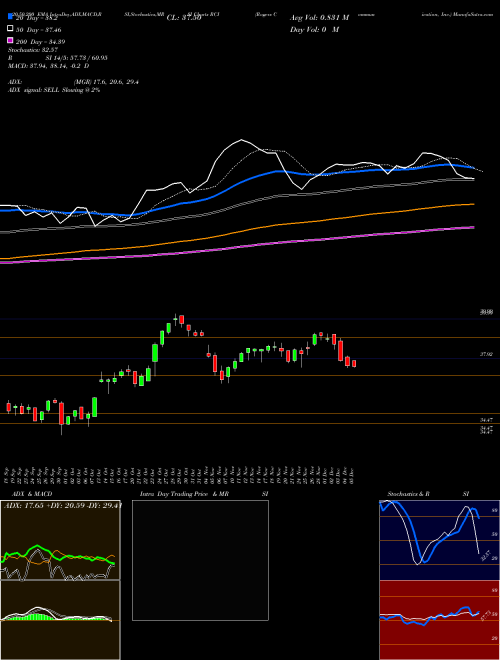Click the magenta 200 Day EMA legend swatch
This screenshot has width=500, height=660.
(x=11, y=41)
